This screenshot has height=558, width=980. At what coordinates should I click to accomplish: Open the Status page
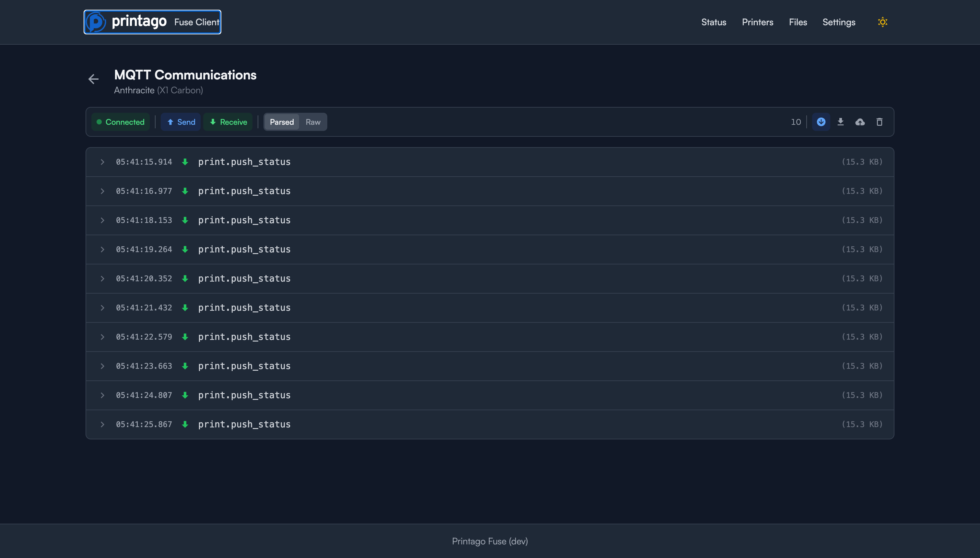[713, 22]
